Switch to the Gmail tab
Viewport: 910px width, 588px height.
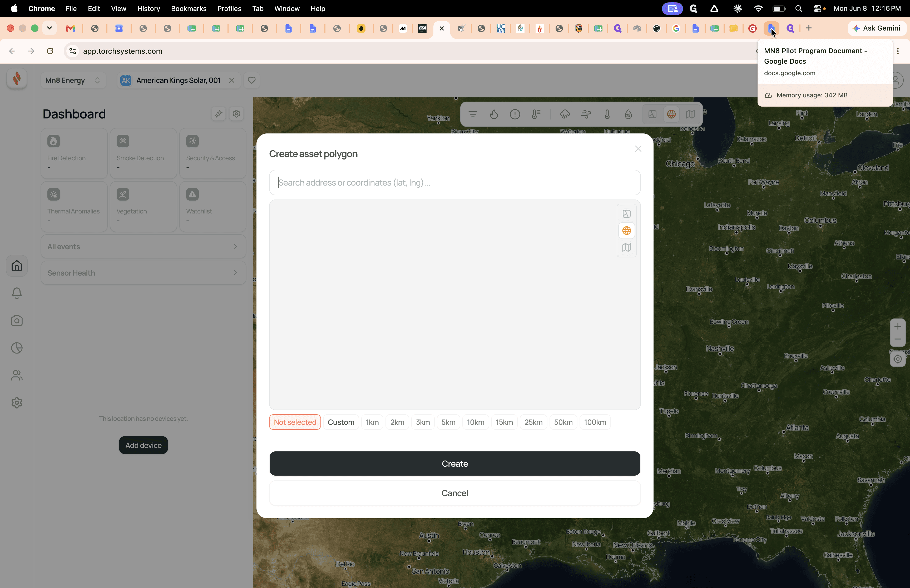[x=71, y=28]
